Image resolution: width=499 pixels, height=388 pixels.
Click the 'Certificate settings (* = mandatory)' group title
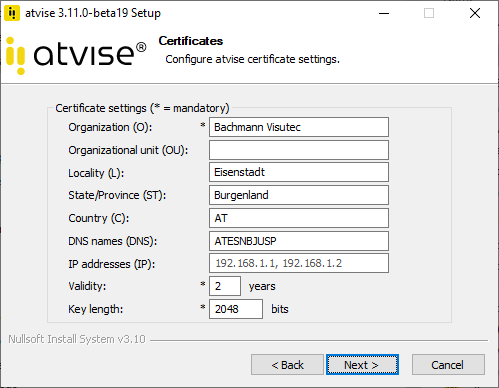click(x=142, y=108)
